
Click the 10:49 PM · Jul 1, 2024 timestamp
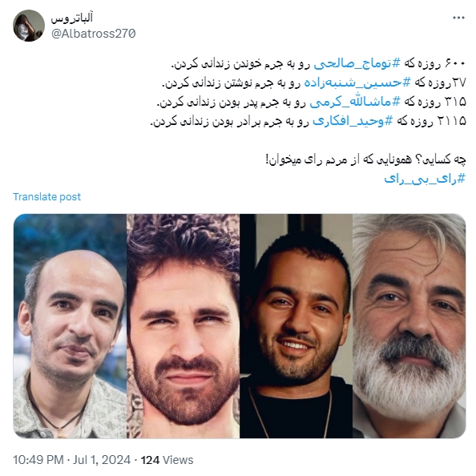click(71, 460)
